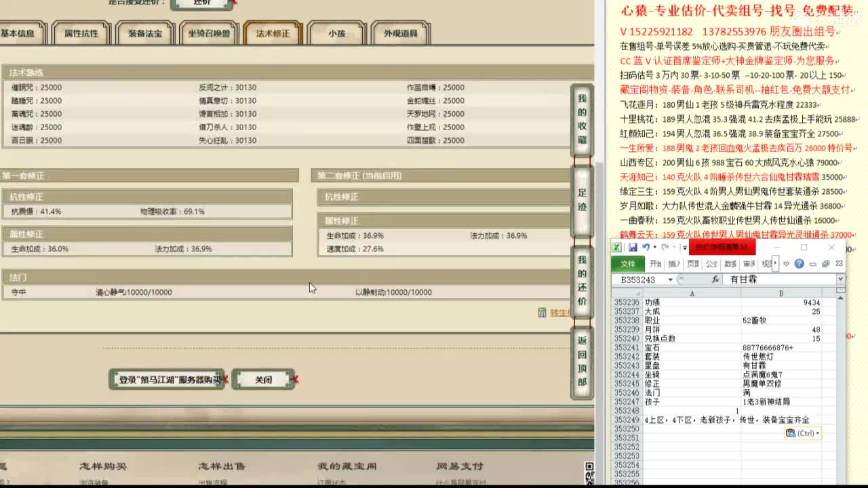Click the 关闭 button

click(264, 379)
